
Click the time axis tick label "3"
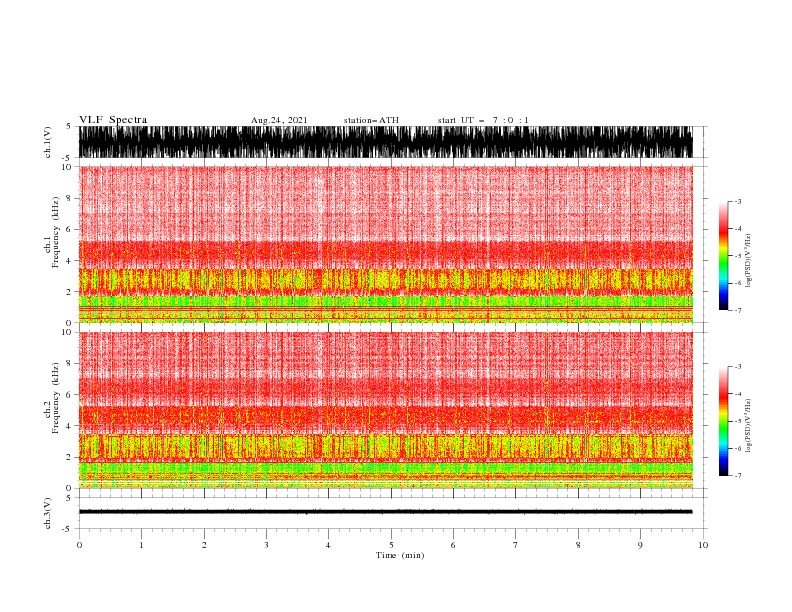[266, 545]
